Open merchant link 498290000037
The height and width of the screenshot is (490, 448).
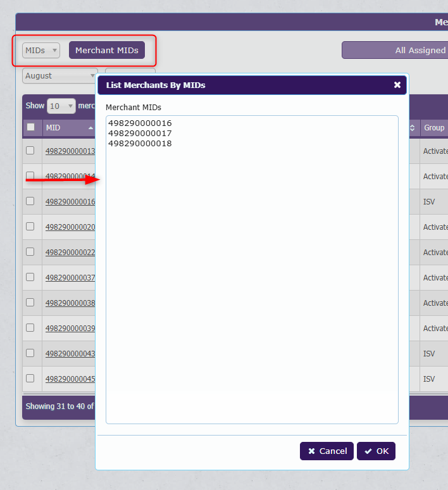pyautogui.click(x=70, y=277)
